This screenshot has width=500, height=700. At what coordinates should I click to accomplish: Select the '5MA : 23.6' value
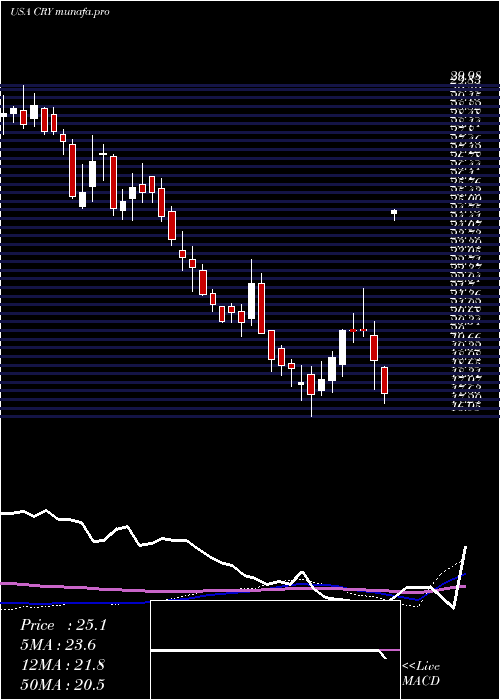point(58,645)
